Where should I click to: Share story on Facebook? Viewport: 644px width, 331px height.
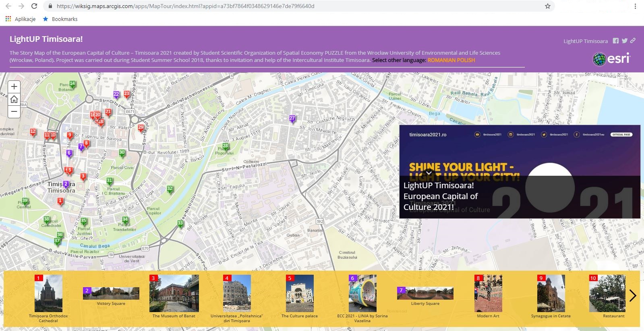pyautogui.click(x=616, y=41)
